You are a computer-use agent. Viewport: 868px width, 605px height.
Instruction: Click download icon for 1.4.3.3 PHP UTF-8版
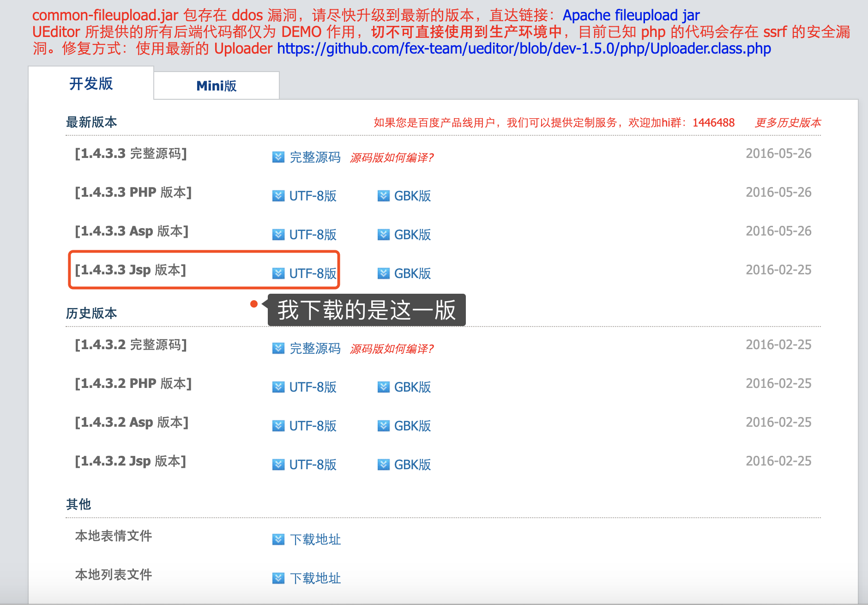(x=278, y=196)
